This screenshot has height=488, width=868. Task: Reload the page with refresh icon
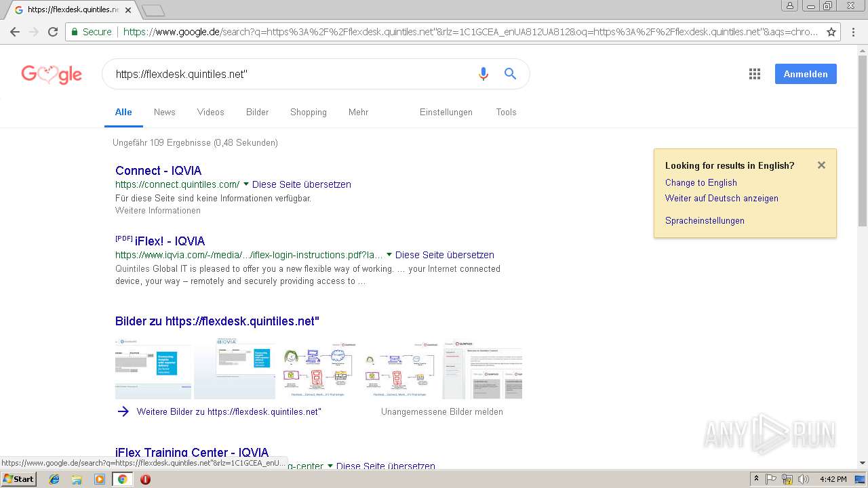click(x=53, y=32)
